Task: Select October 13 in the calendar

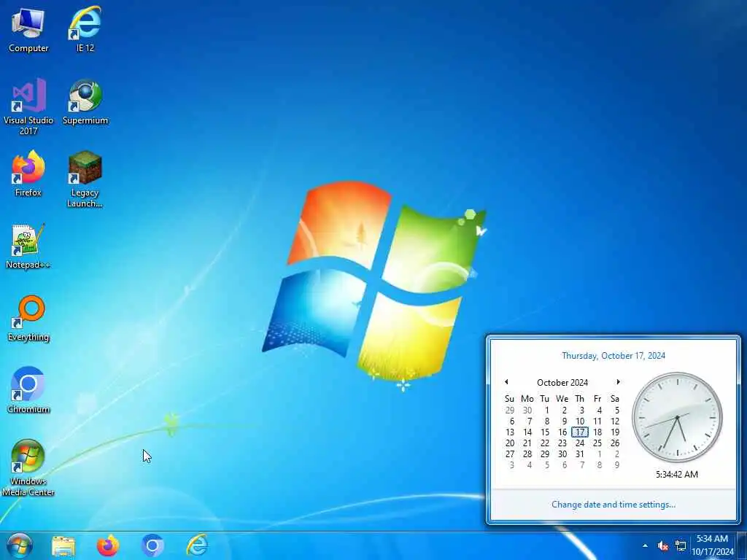Action: (x=510, y=432)
